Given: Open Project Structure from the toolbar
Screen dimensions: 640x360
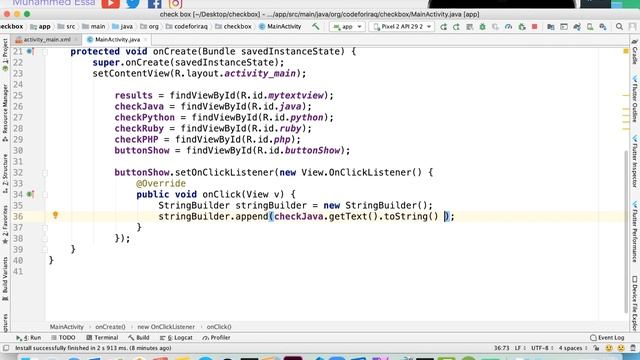Looking at the screenshot, I should pos(551,27).
